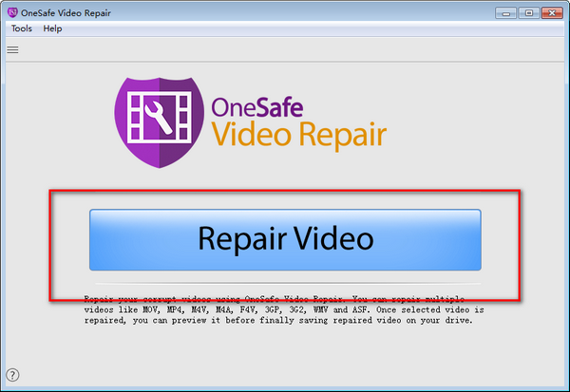Open the Tools menu
The image size is (570, 392).
click(x=22, y=28)
